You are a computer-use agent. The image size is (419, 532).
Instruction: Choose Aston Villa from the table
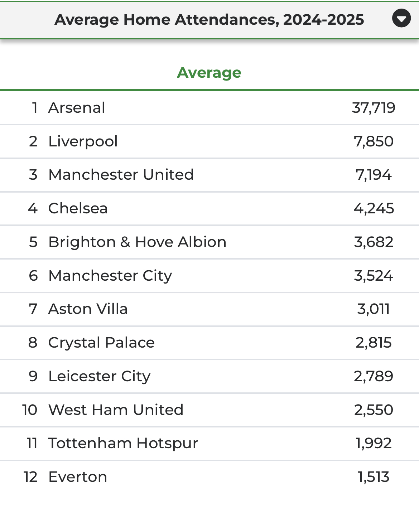tap(88, 309)
